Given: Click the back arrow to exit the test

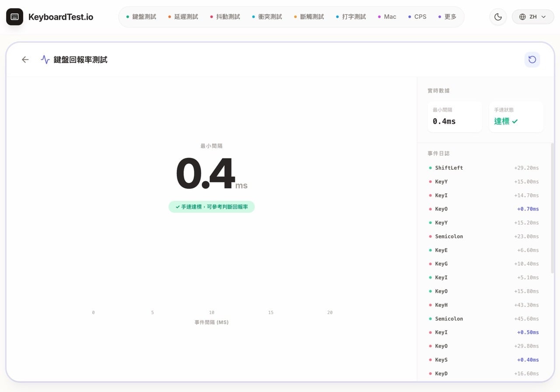Looking at the screenshot, I should click(25, 59).
